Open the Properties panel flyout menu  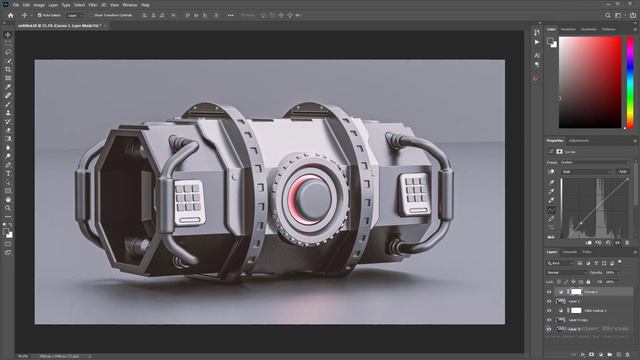click(635, 141)
